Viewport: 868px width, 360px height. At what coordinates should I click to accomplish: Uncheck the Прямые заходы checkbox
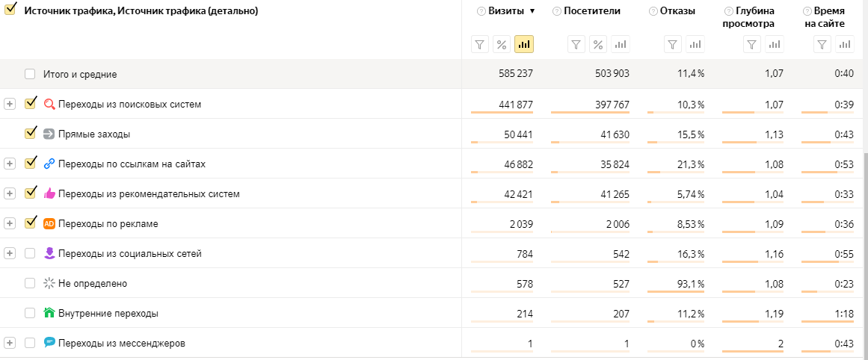point(30,133)
